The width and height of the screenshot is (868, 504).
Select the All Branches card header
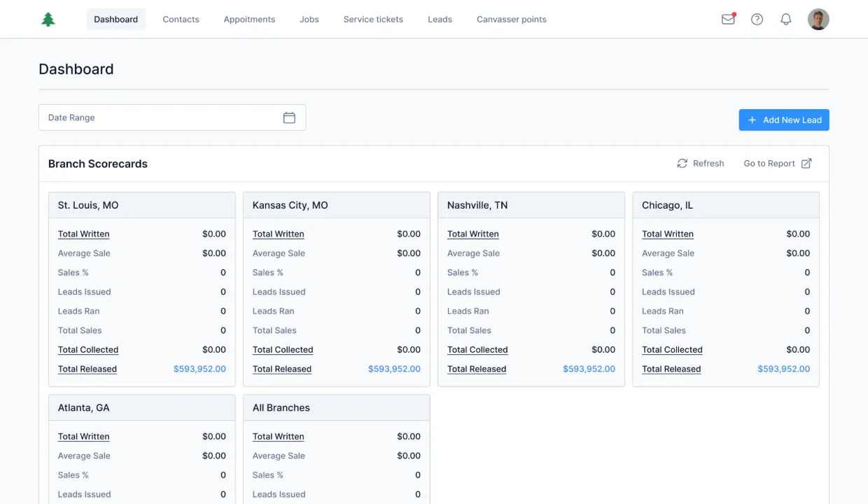click(337, 407)
